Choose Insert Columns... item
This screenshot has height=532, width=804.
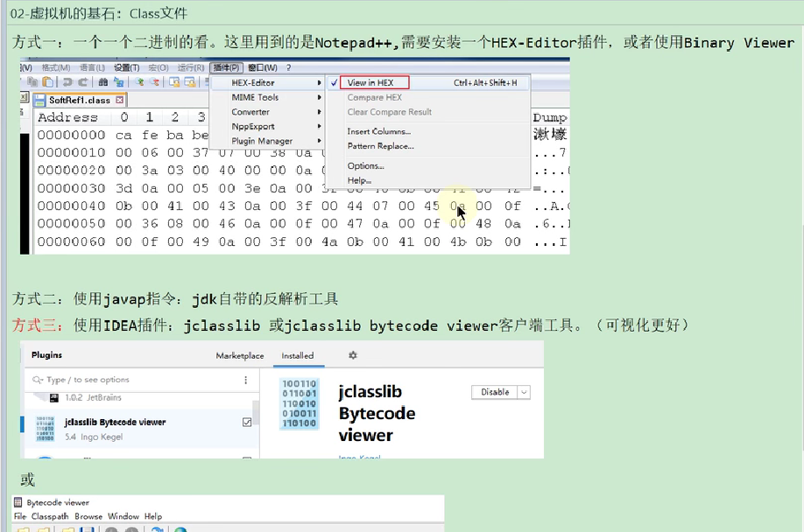tap(379, 131)
